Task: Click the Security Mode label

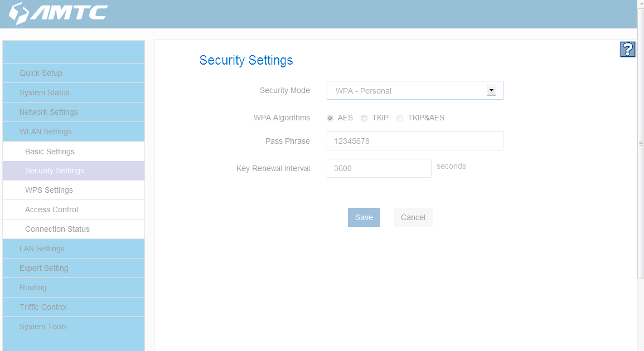Action: [x=284, y=90]
